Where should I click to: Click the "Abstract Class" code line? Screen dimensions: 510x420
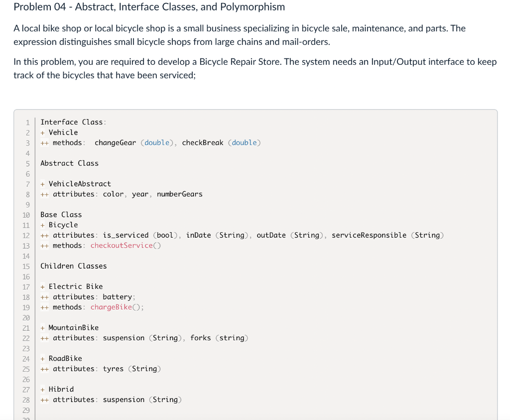pos(69,163)
